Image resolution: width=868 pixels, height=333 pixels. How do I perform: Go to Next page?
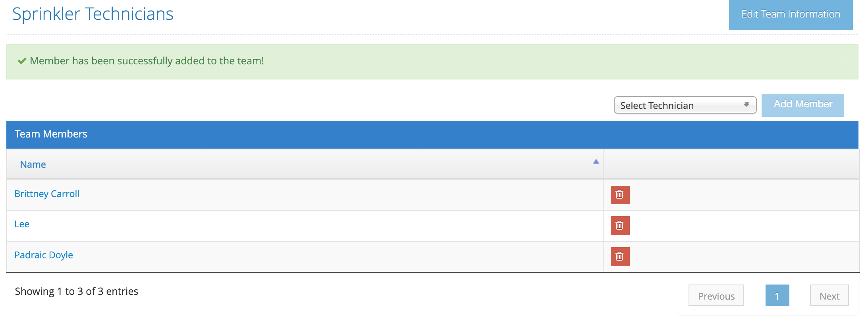(x=829, y=296)
